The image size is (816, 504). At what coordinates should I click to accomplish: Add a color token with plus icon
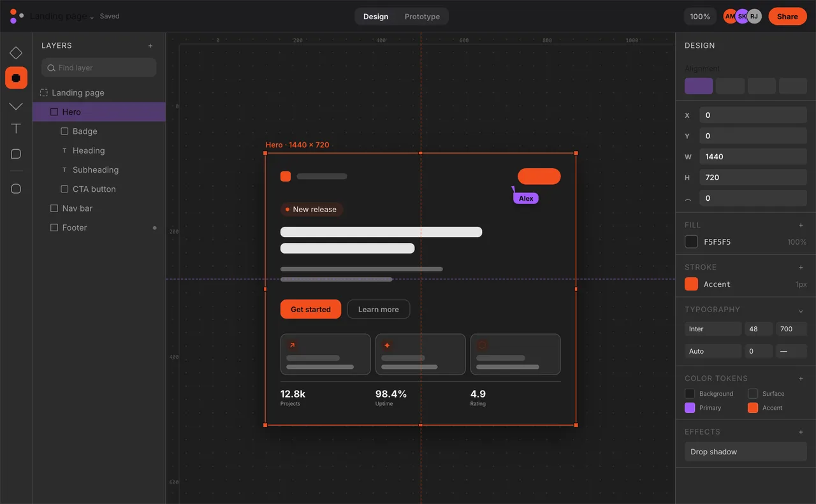coord(801,378)
